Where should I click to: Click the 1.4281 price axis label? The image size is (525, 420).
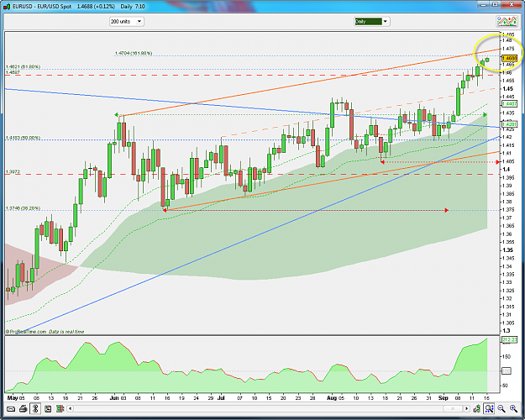click(x=509, y=124)
